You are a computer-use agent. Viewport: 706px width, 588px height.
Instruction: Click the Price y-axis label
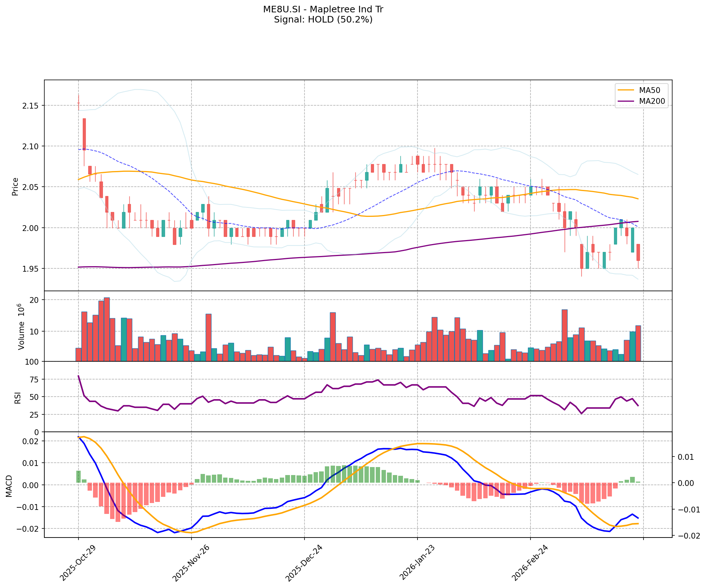tap(15, 186)
